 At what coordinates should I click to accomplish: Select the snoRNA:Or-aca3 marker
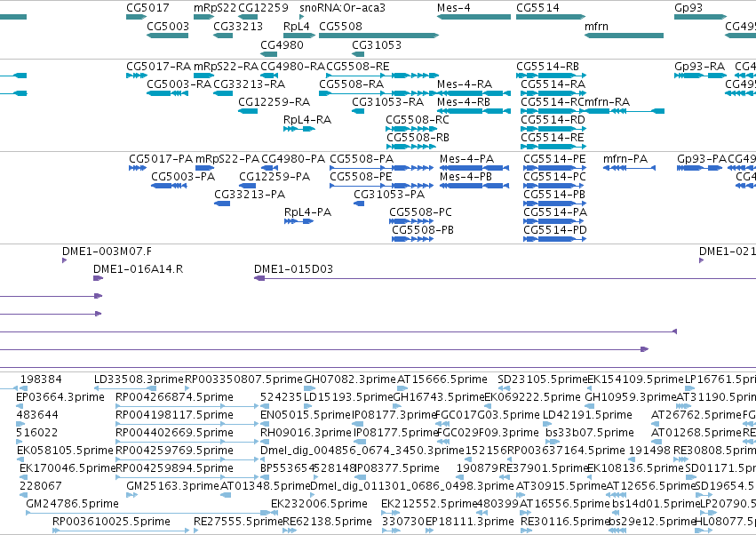[302, 17]
